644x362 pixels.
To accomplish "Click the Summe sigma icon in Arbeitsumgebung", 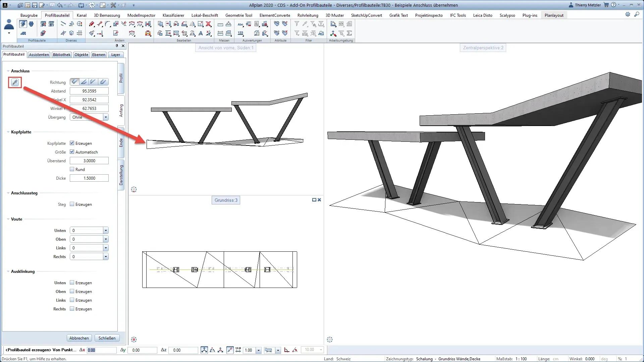I will 349,33.
